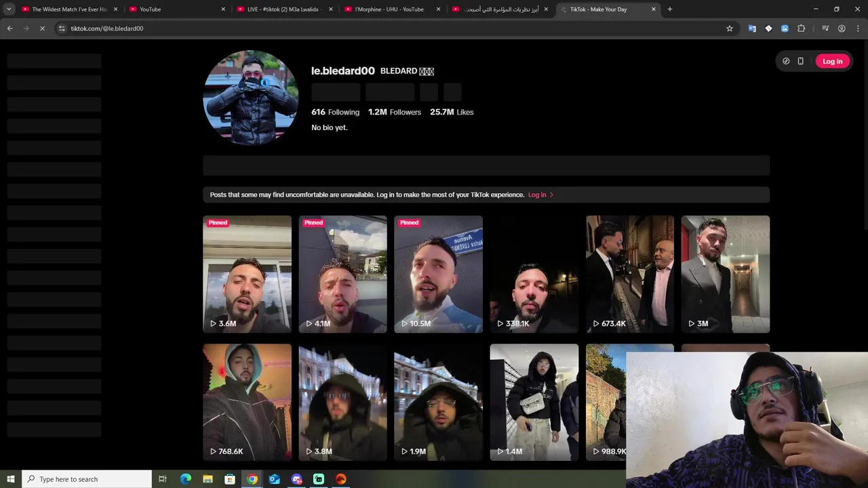Open Outlook from the taskbar

tap(274, 479)
